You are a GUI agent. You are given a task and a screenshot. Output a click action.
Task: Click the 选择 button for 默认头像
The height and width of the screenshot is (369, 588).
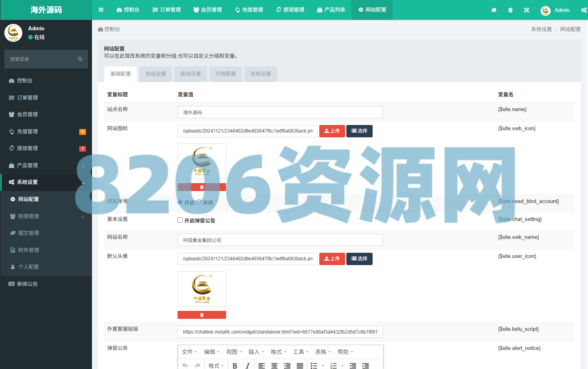tap(359, 259)
